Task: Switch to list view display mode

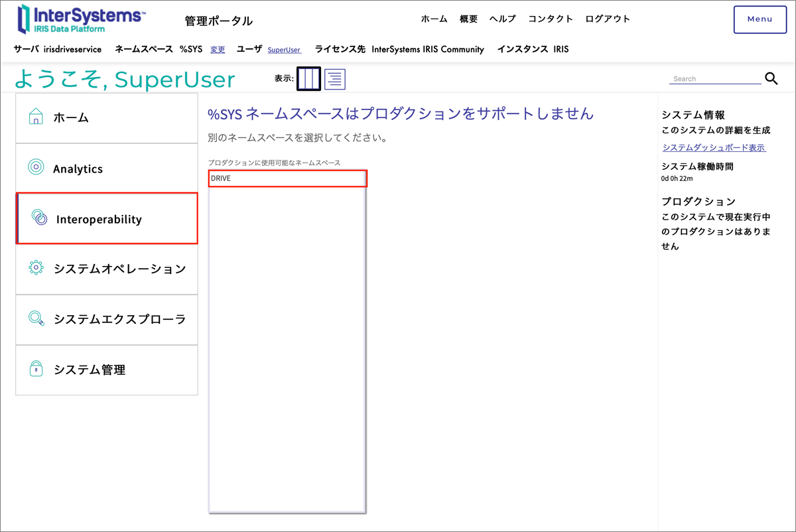Action: click(335, 79)
